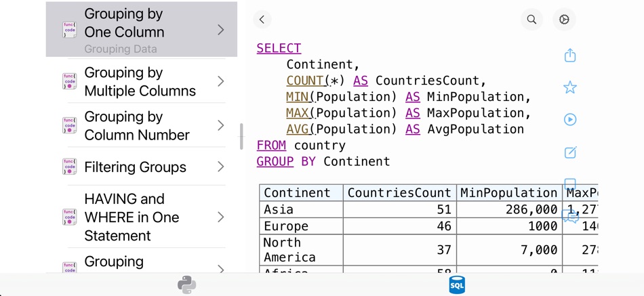This screenshot has height=296, width=644.
Task: Expand HAVING and WHERE in One Statement chevron
Action: point(221,217)
